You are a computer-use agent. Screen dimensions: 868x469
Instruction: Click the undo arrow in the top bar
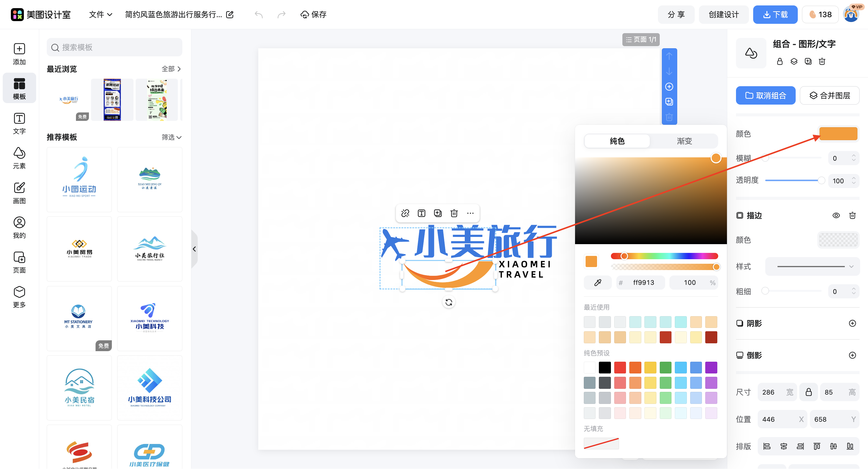pos(259,14)
